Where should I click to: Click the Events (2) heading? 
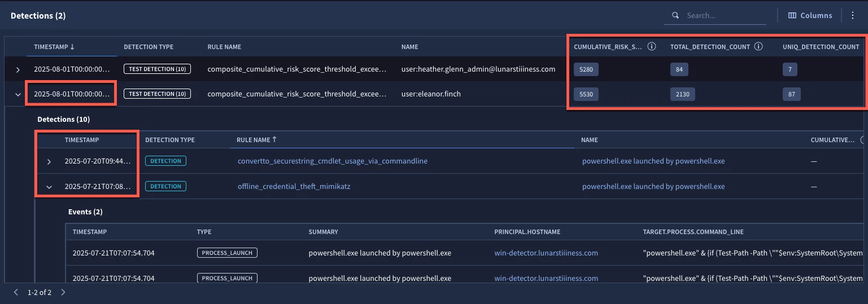pos(85,212)
